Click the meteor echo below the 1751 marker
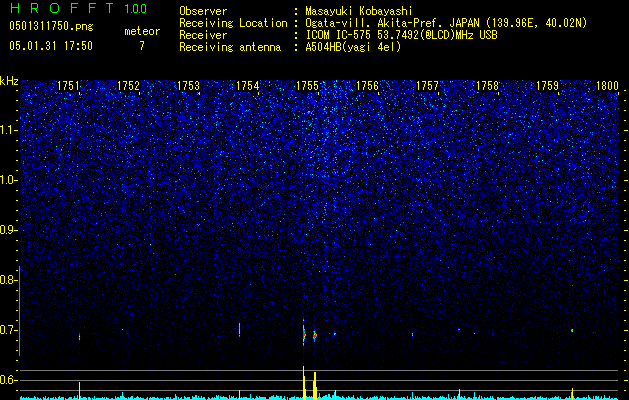The width and height of the screenshot is (629, 400). [79, 337]
